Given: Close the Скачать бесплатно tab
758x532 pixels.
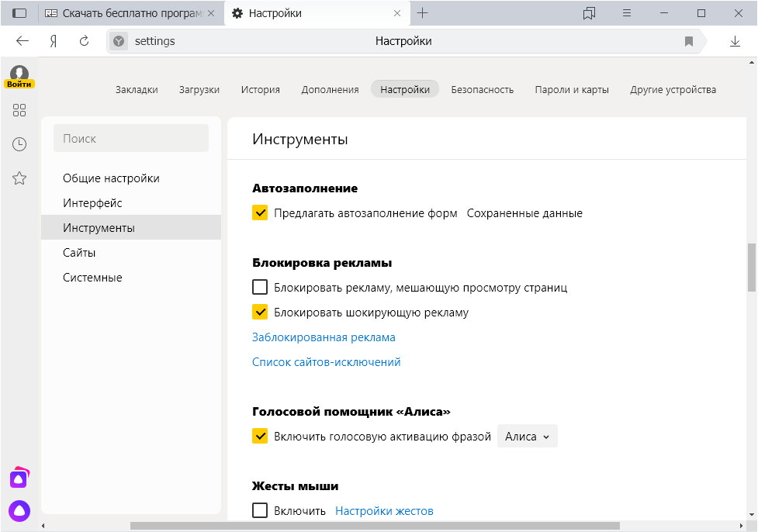Looking at the screenshot, I should coord(211,13).
